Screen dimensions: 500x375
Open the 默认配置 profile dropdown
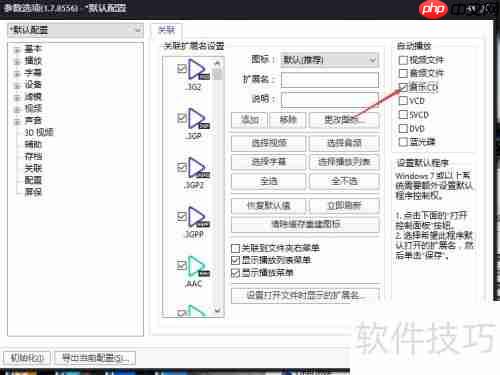point(75,30)
